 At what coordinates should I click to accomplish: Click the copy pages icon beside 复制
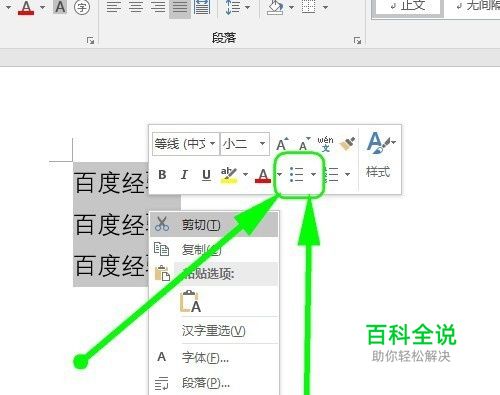[162, 249]
